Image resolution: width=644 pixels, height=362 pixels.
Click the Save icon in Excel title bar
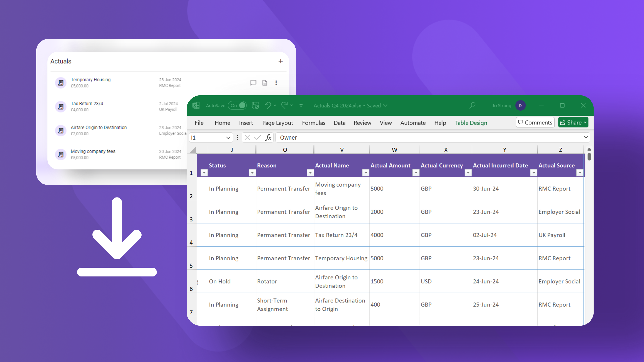255,106
